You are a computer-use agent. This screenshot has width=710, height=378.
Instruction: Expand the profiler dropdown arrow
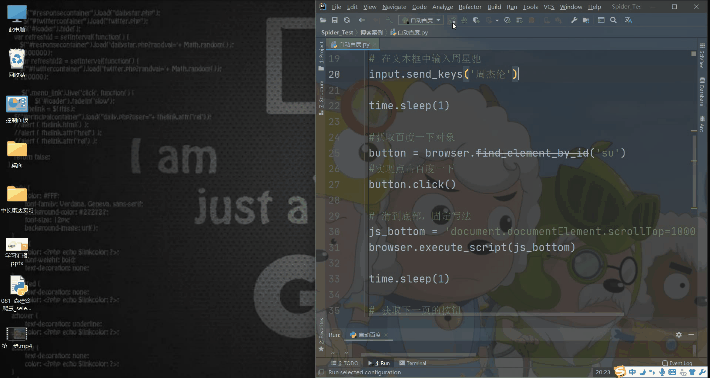tap(497, 20)
